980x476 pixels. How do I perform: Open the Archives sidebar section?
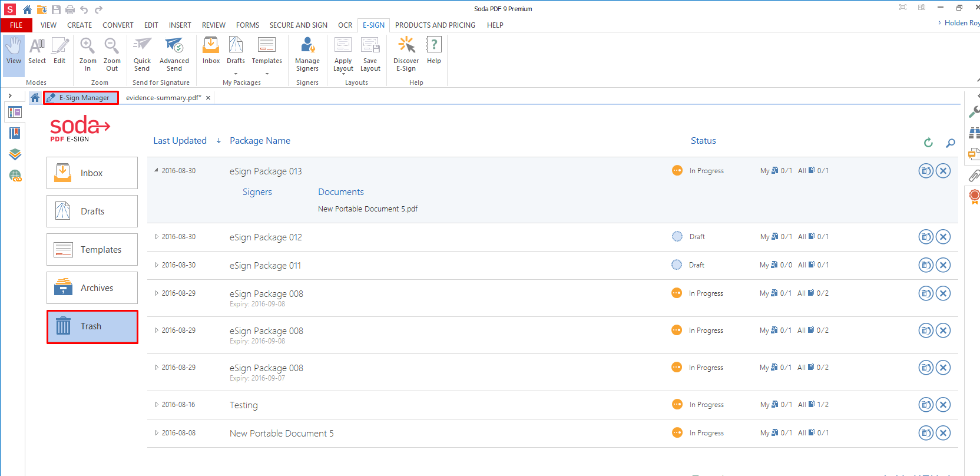92,287
